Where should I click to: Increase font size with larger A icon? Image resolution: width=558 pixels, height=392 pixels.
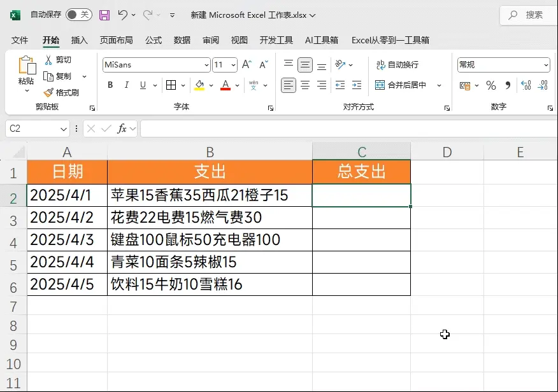tap(247, 65)
